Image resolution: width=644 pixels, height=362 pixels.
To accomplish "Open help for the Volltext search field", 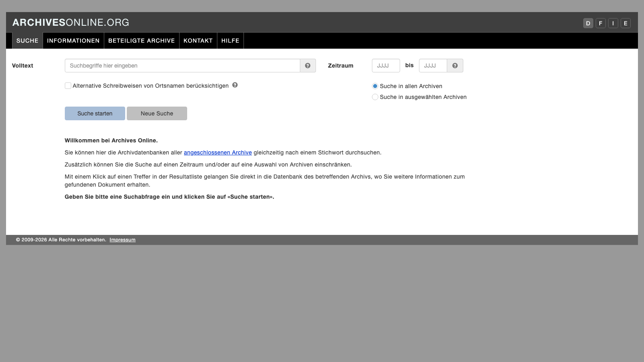I will 308,66.
